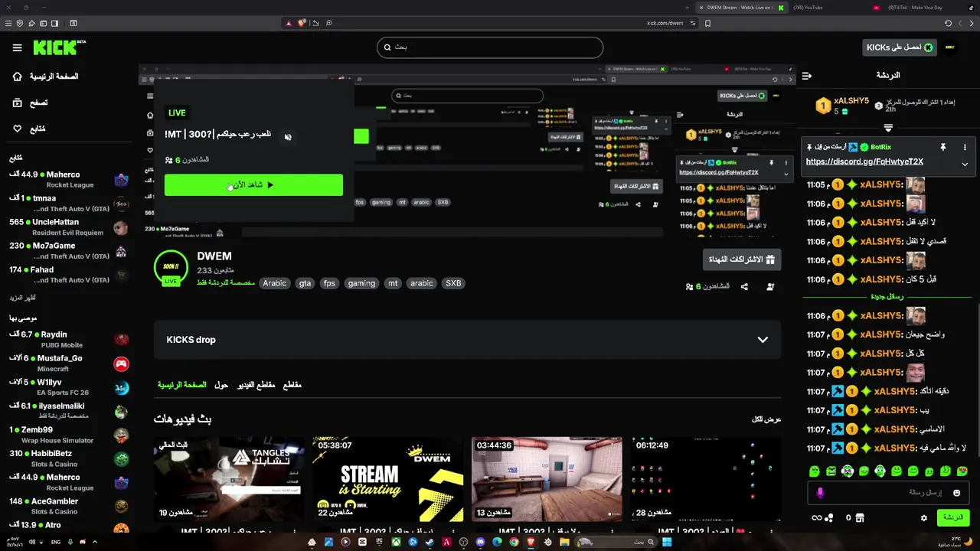Open Maherco channel in following list

pos(69,179)
